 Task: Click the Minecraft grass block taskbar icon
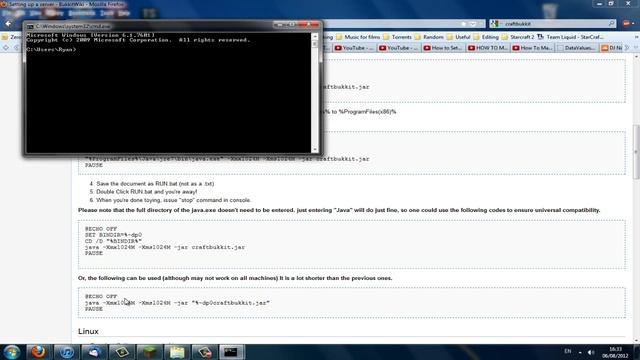[x=149, y=352]
